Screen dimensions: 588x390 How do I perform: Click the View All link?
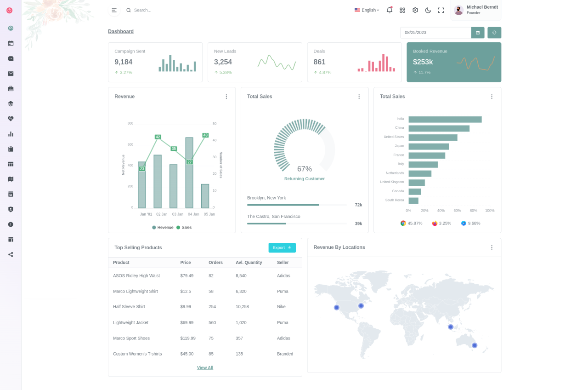point(205,367)
